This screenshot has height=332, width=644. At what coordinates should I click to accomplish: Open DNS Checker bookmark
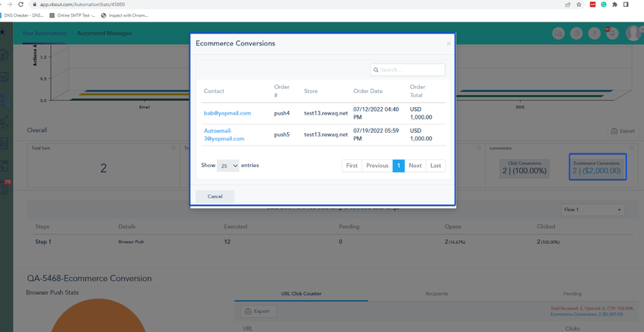point(22,15)
